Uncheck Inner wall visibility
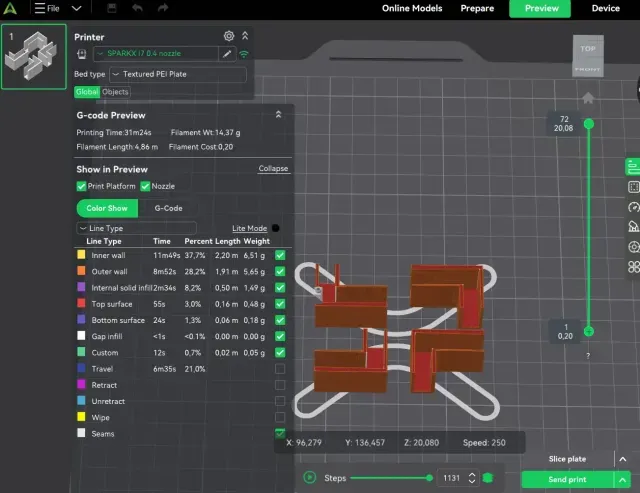Screen dimensions: 640x493 pos(280,255)
